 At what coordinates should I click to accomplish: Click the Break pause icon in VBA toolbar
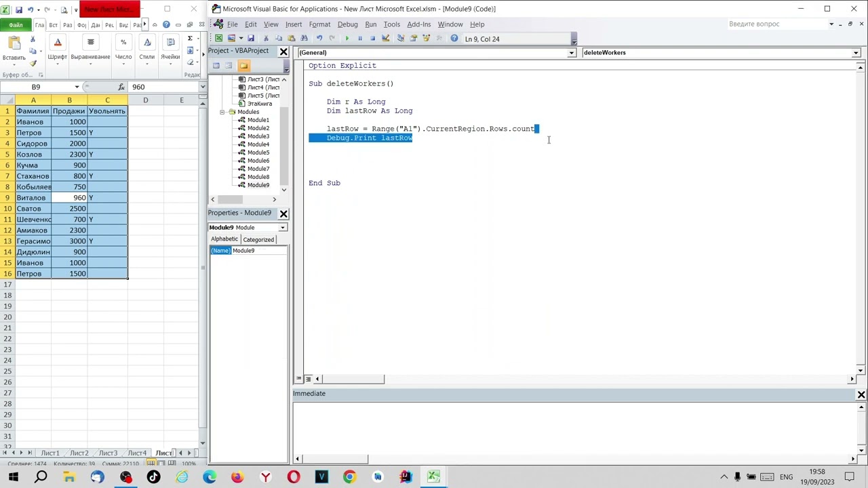coord(359,39)
